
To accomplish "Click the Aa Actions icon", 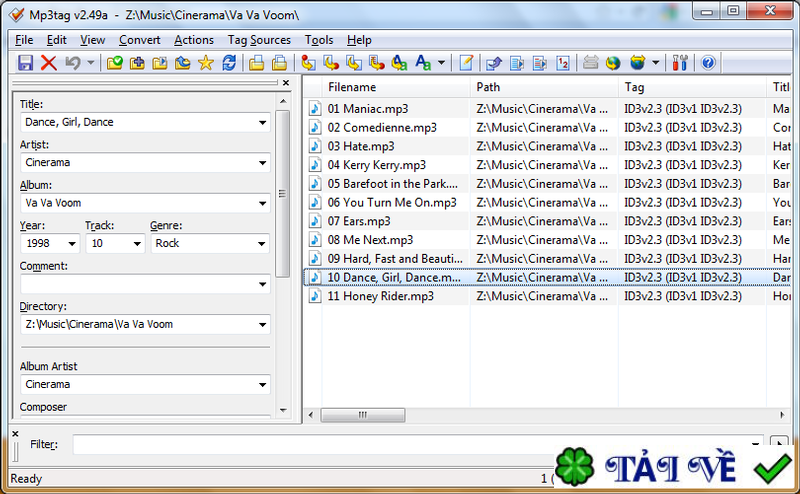I will 423,63.
